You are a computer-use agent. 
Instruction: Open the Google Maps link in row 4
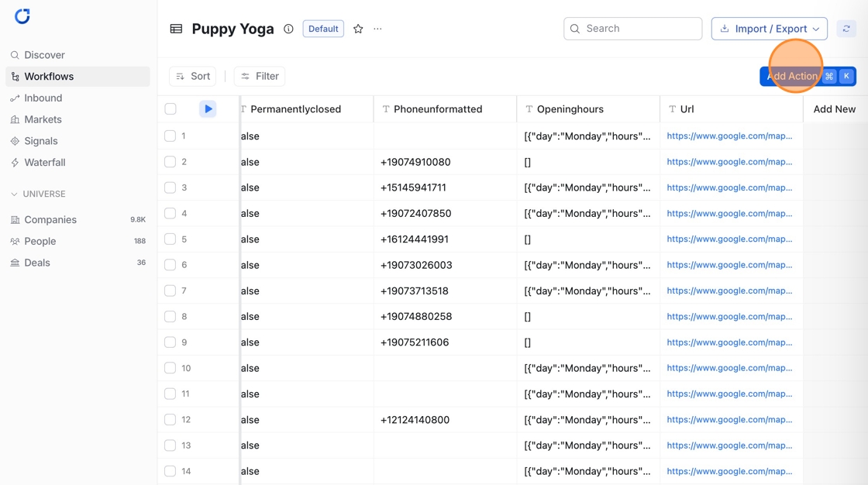pyautogui.click(x=729, y=213)
